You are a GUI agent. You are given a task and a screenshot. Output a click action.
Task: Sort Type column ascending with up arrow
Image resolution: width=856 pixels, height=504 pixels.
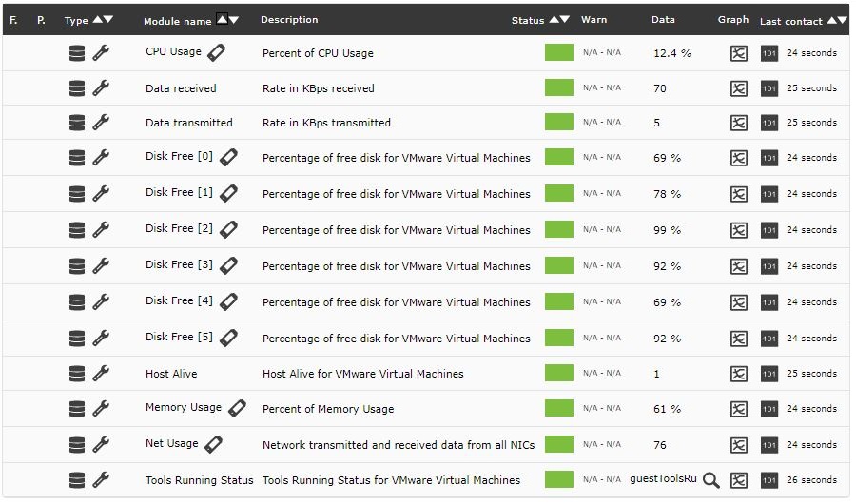click(98, 19)
